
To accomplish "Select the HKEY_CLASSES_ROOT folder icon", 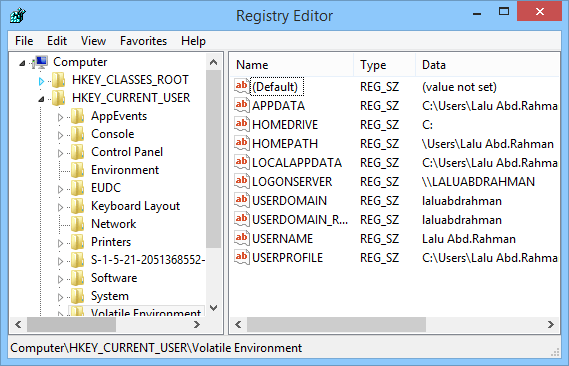I will [58, 80].
